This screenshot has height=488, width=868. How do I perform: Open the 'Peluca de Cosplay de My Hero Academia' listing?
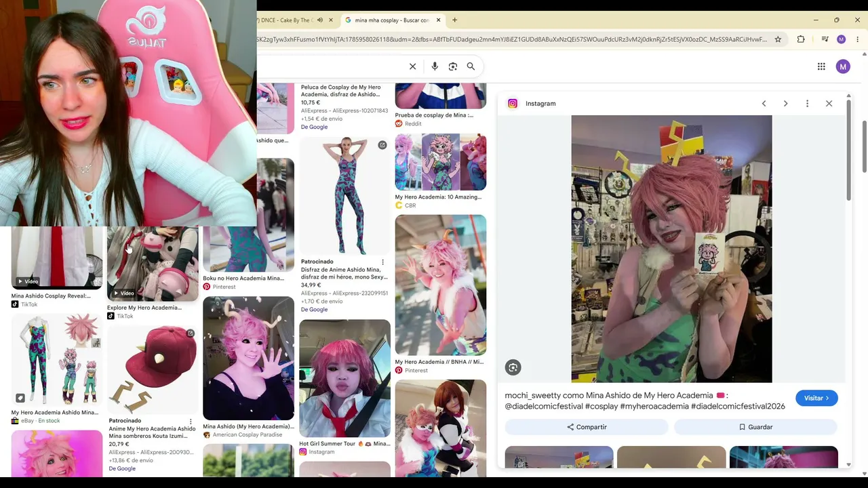tap(340, 91)
